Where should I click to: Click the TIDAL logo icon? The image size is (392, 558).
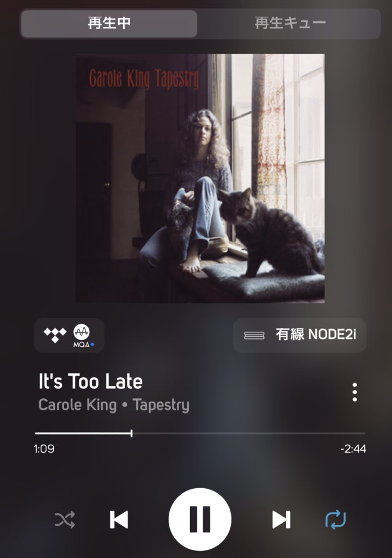coord(55,335)
